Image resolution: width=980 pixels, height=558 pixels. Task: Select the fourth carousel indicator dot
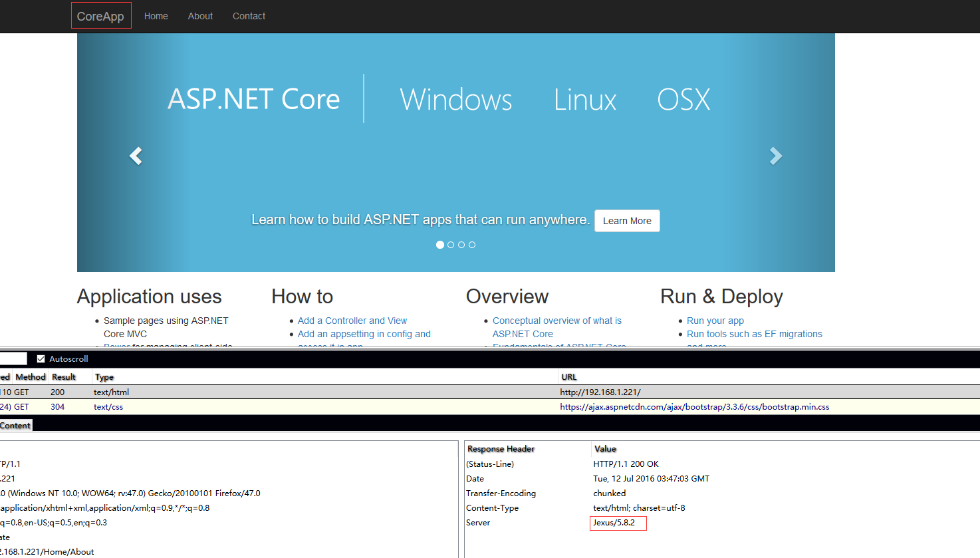click(x=472, y=245)
